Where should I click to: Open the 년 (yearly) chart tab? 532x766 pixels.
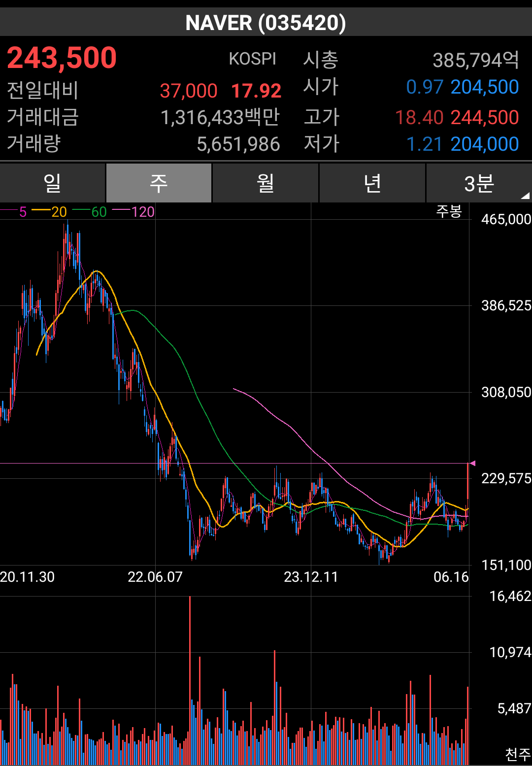point(372,183)
